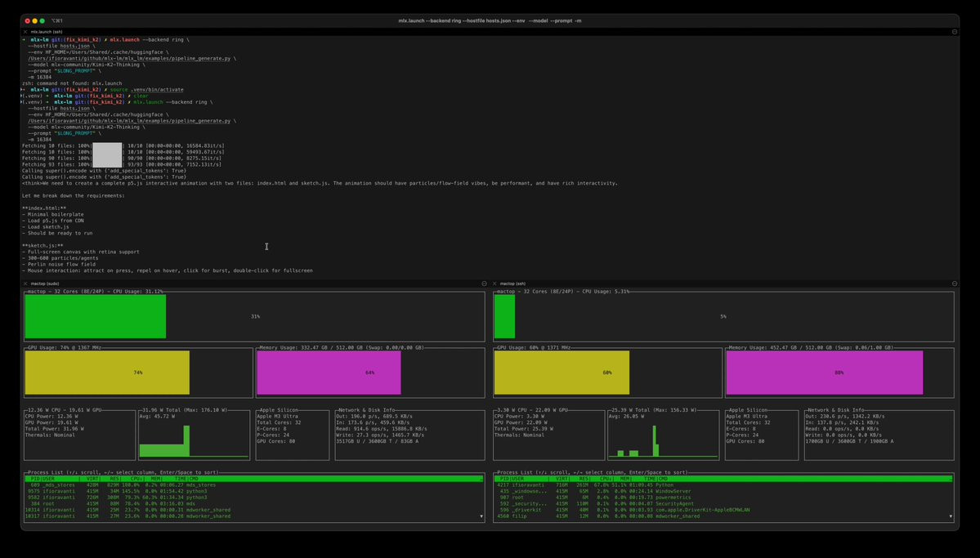Click the 'source .venv/bin/activate' command

coord(147,89)
